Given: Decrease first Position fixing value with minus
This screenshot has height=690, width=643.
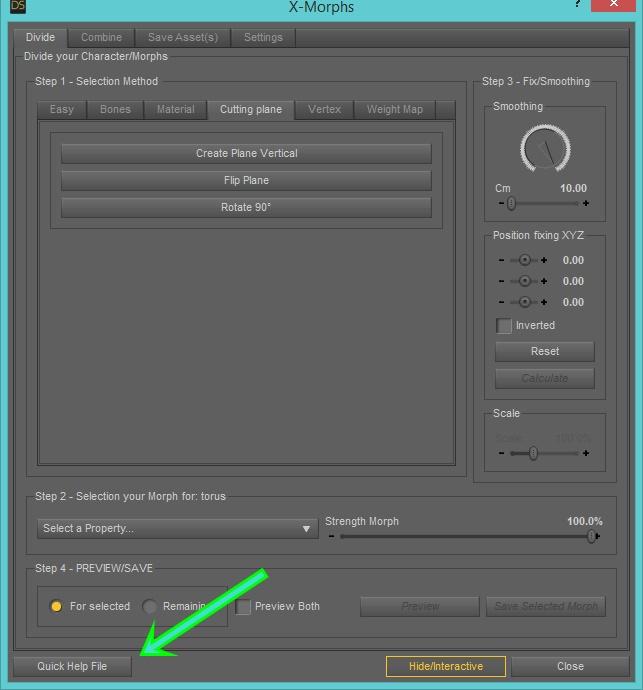Looking at the screenshot, I should (x=501, y=260).
